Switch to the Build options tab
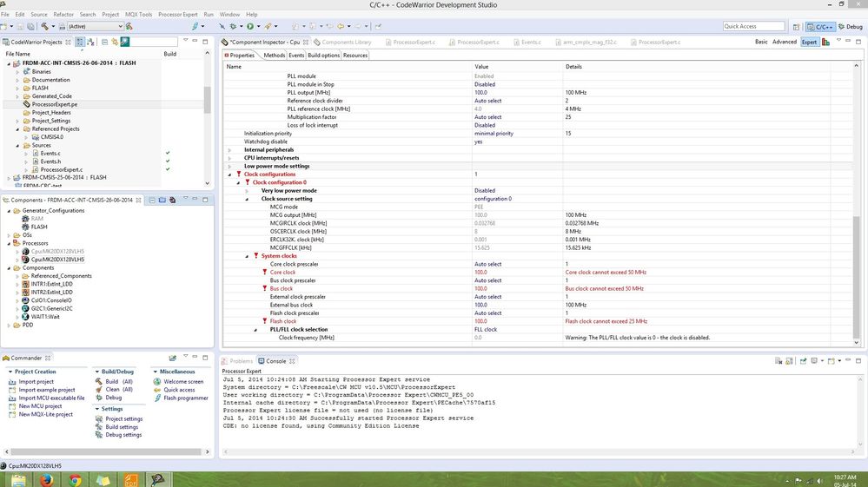 [x=323, y=56]
